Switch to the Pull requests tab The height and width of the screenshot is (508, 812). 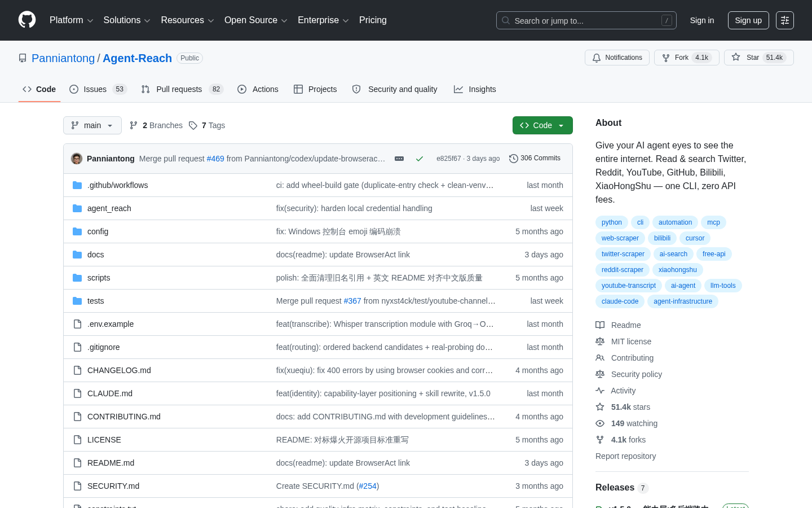tap(182, 89)
